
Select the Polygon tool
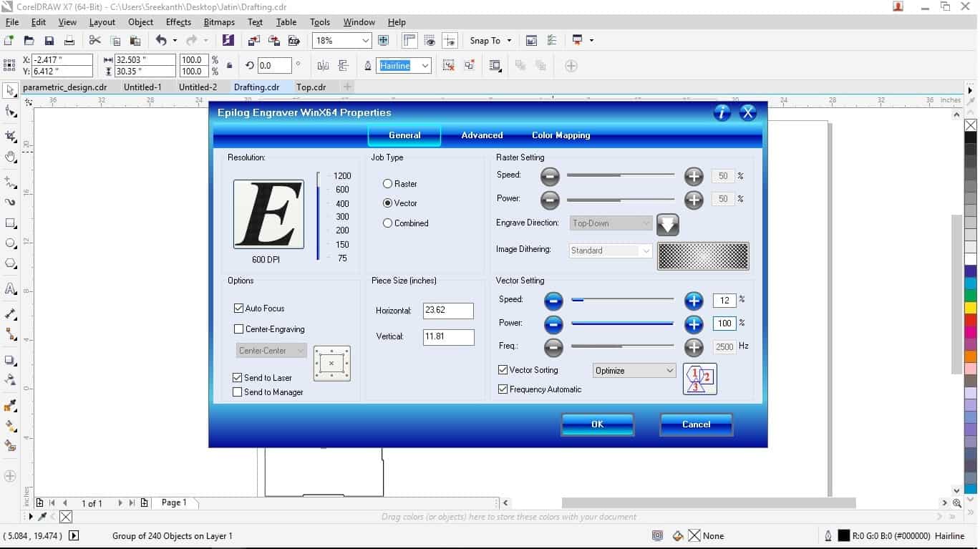[x=10, y=263]
